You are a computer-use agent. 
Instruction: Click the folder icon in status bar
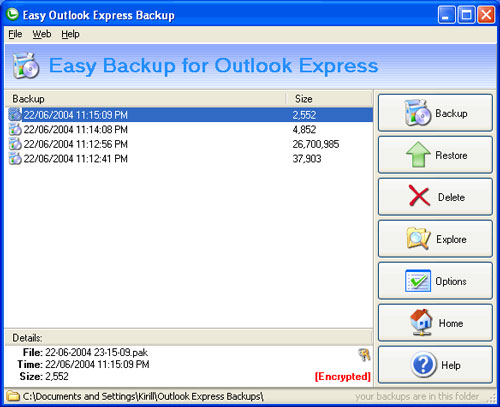[x=13, y=396]
